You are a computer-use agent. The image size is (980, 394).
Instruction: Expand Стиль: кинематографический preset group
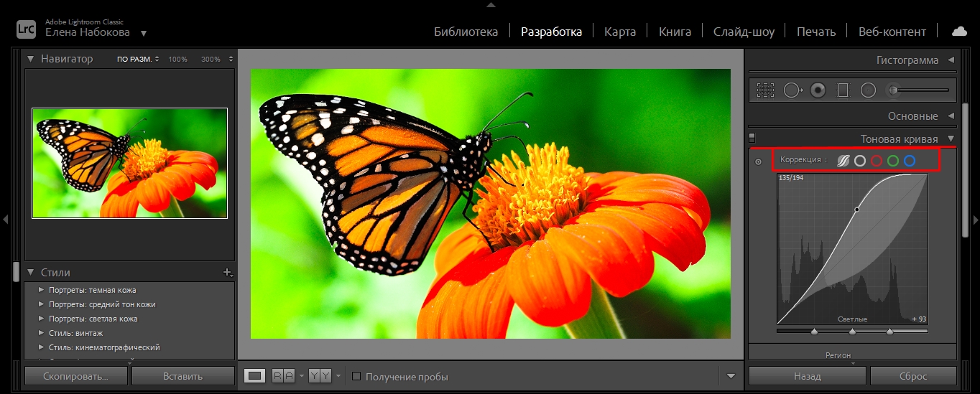pyautogui.click(x=40, y=347)
